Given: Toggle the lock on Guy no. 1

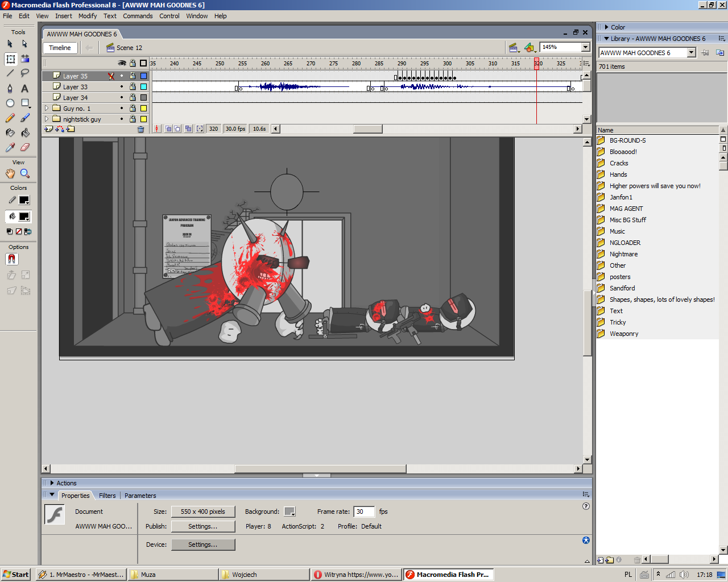Looking at the screenshot, I should [133, 108].
